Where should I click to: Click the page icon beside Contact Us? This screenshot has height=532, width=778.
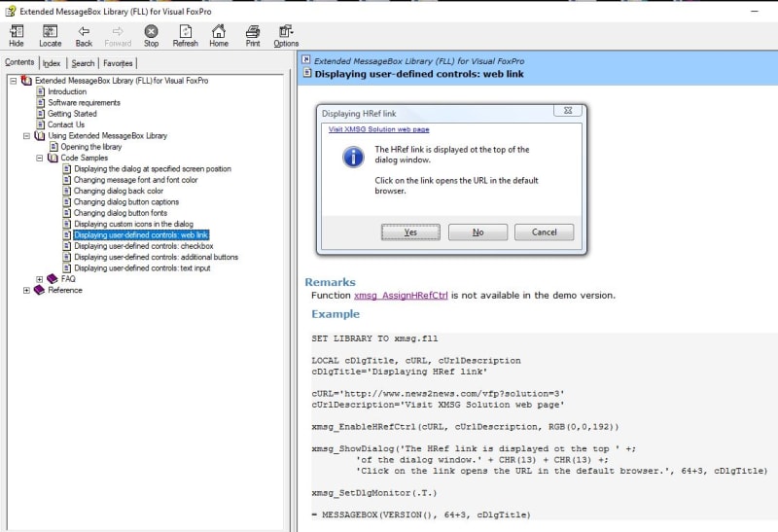click(x=41, y=124)
